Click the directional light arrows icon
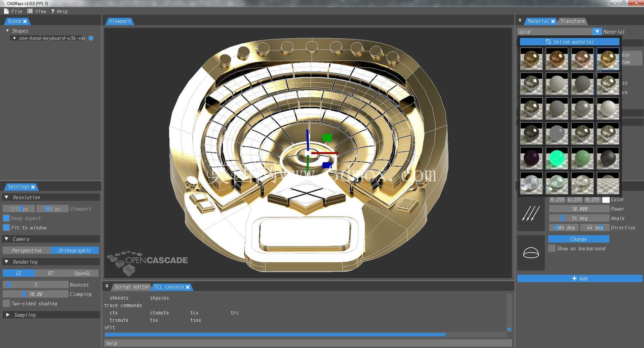Screen dimensions: 644x348 (x=531, y=213)
